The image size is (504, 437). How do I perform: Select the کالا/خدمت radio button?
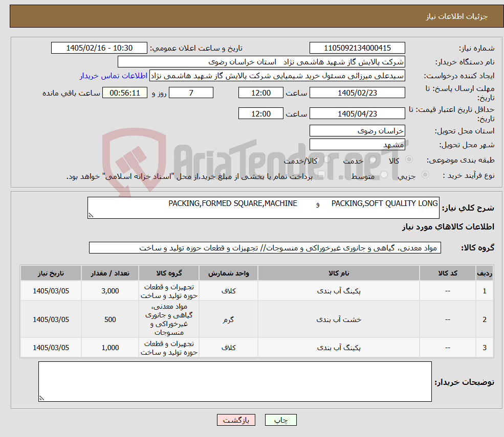coord(327,159)
